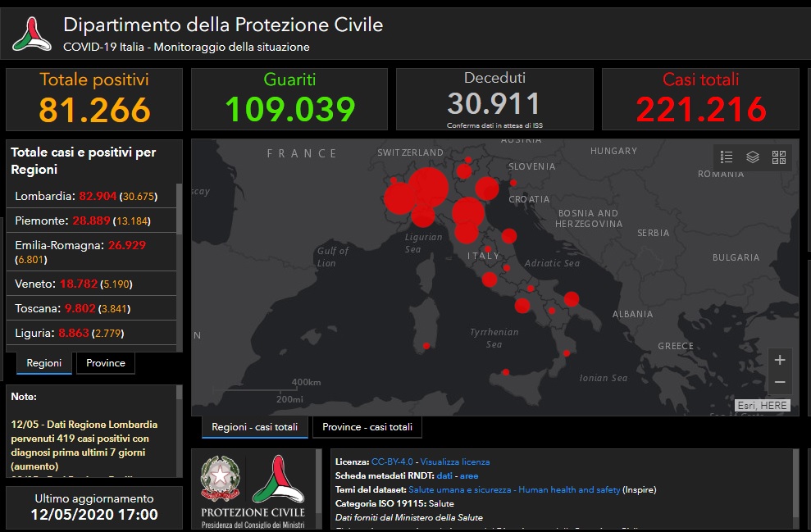The width and height of the screenshot is (811, 532).
Task: Click the 'Guariti' 109.039 indicator
Action: coord(289,98)
